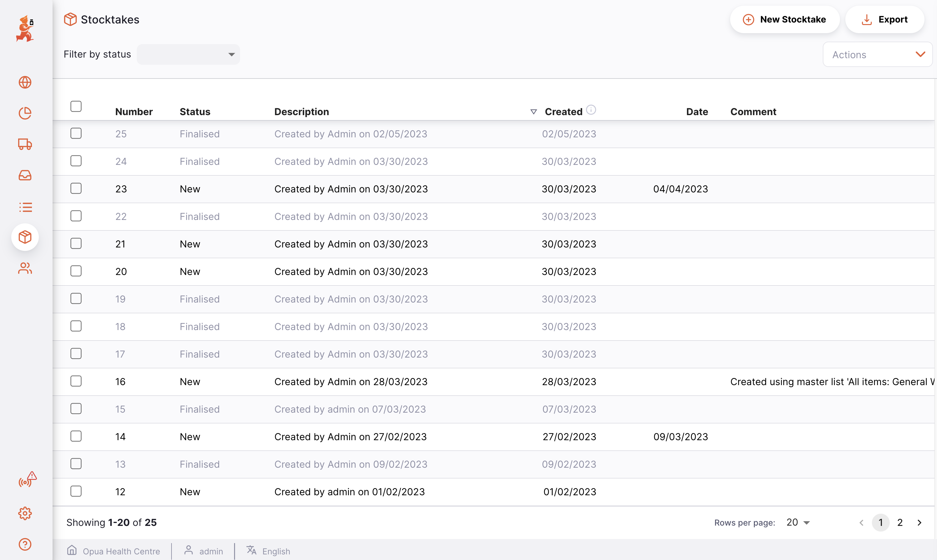Click the global/world icon in sidebar

point(26,83)
